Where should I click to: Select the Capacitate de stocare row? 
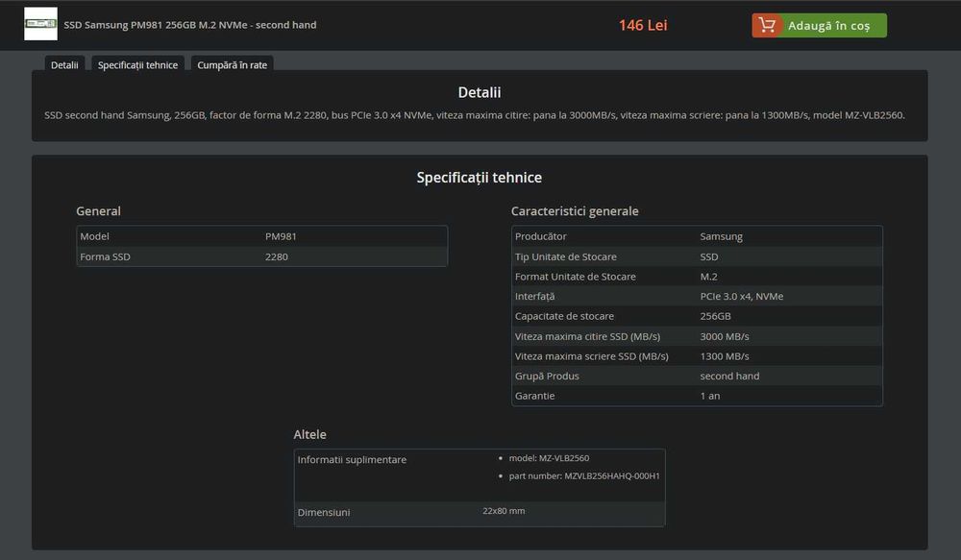[x=697, y=316]
